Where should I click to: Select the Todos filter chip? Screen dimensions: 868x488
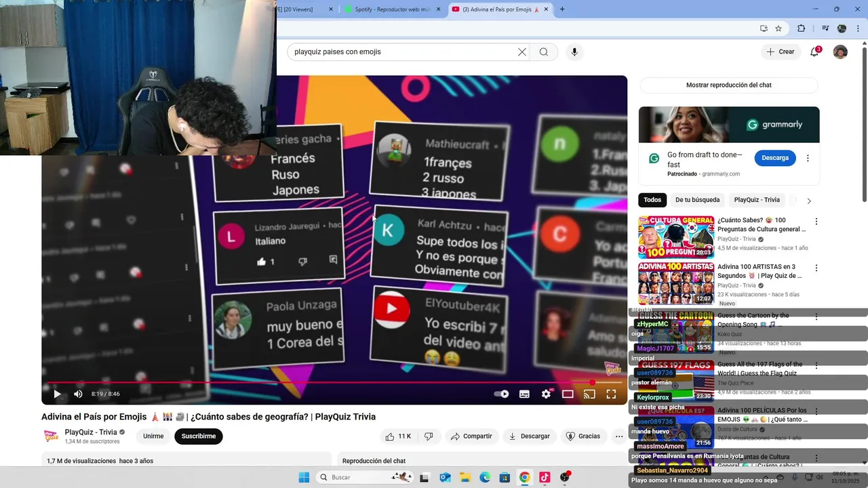(652, 200)
